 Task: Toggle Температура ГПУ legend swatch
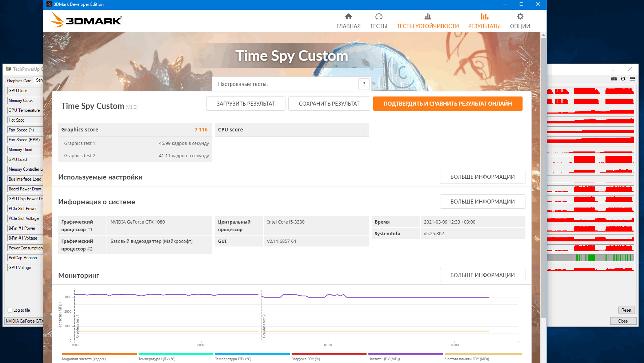pos(252,354)
